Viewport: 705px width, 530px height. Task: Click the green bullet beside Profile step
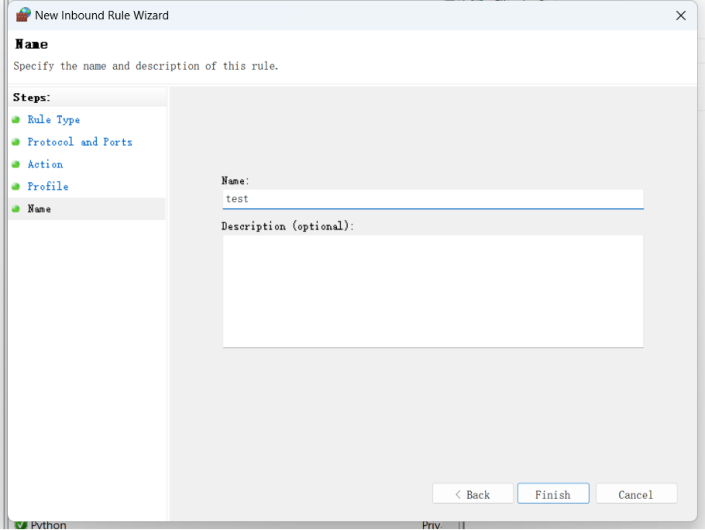(x=16, y=187)
